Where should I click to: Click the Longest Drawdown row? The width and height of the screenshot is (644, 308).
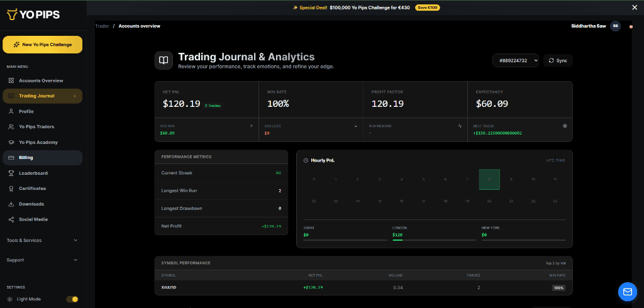click(221, 208)
